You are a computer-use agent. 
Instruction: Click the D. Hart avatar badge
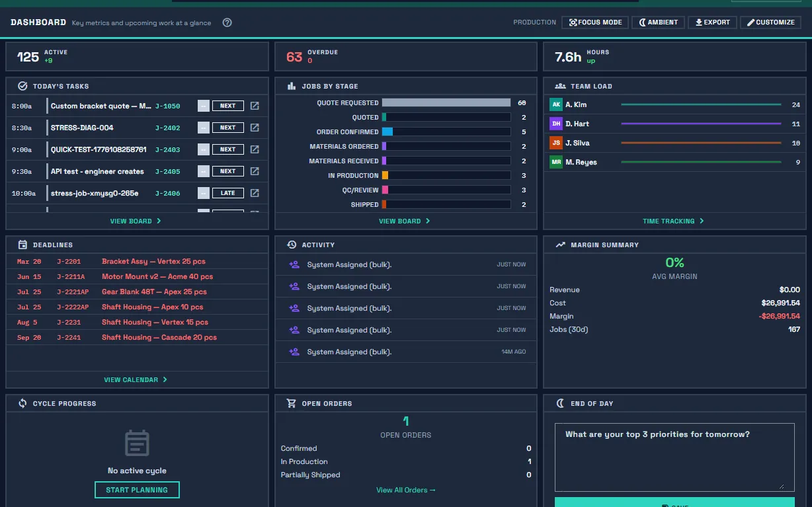tap(556, 124)
